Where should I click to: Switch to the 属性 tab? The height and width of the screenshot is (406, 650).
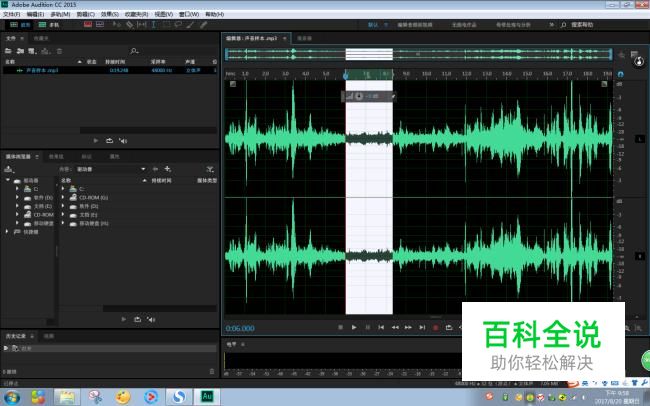point(114,156)
